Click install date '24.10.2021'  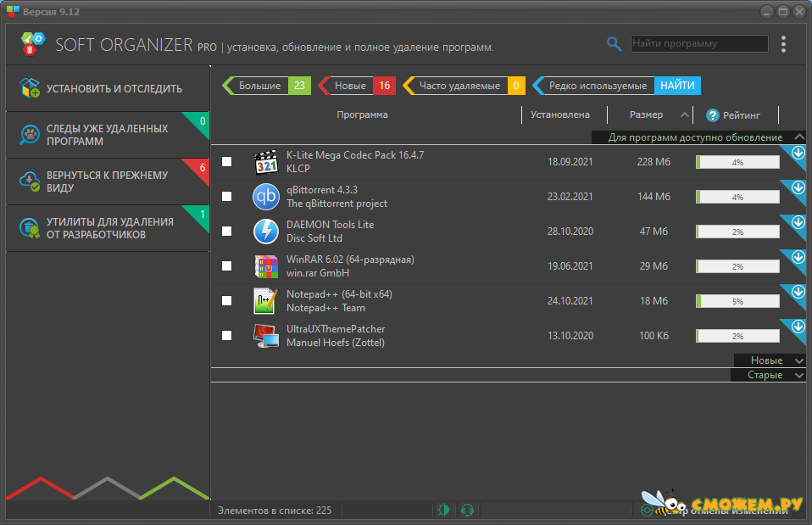point(570,300)
